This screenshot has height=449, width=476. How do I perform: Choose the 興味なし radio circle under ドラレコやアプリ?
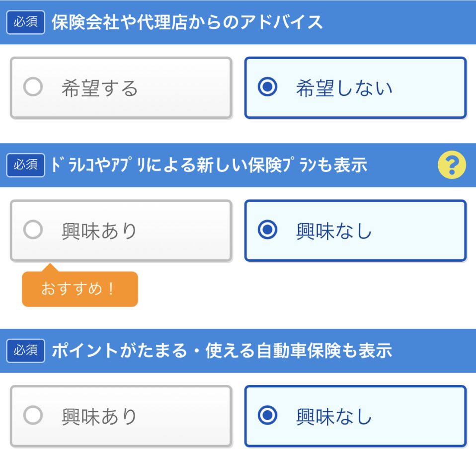click(267, 229)
